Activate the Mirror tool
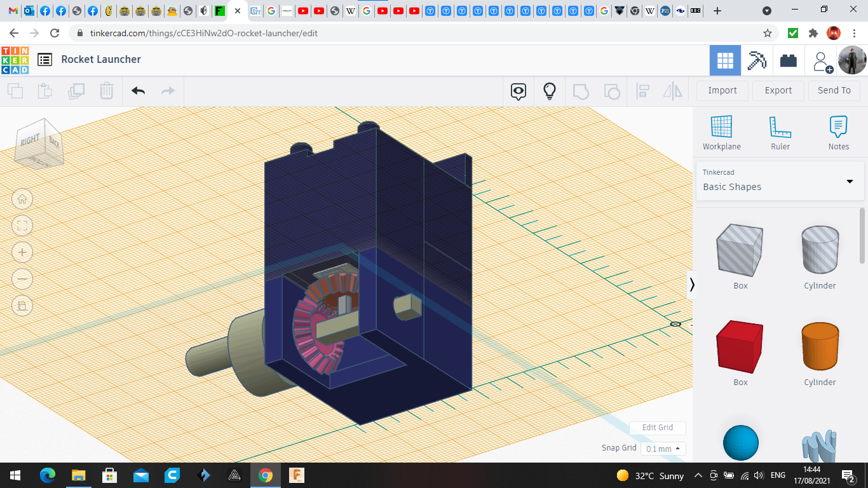Viewport: 868px width, 488px height. [x=672, y=91]
